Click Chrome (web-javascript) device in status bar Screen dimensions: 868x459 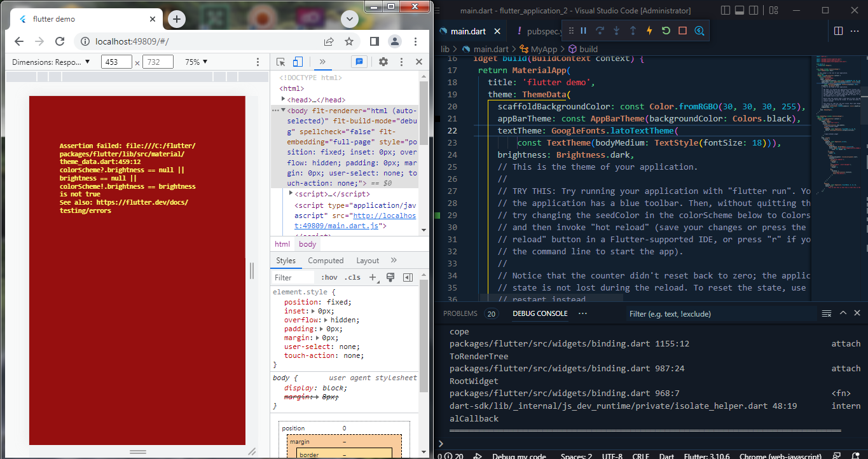pyautogui.click(x=780, y=456)
